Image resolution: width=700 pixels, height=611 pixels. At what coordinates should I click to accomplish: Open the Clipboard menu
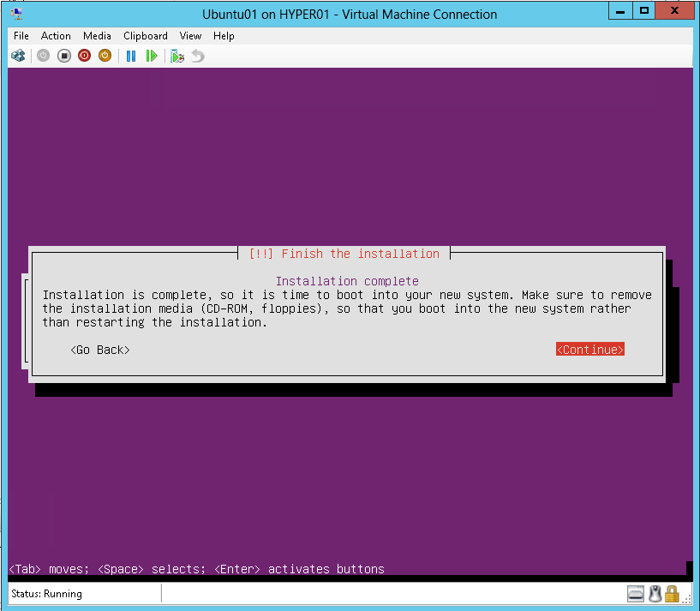(x=146, y=36)
